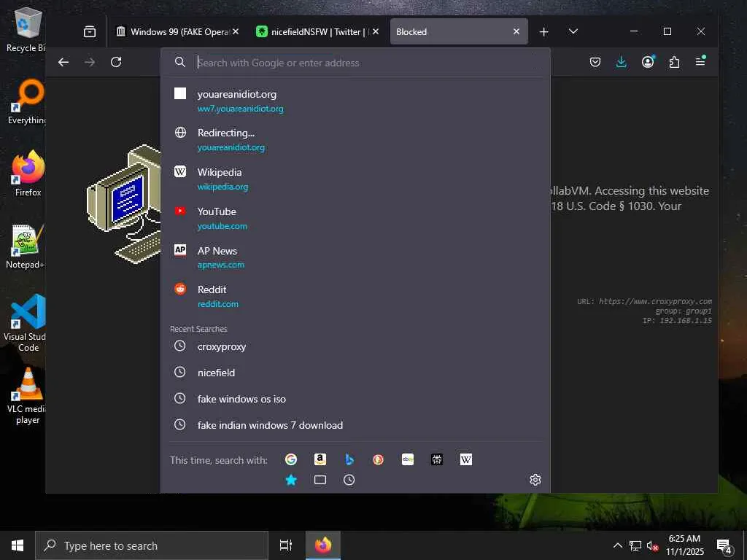Open Task View on the taskbar
This screenshot has width=747, height=560.
click(286, 545)
